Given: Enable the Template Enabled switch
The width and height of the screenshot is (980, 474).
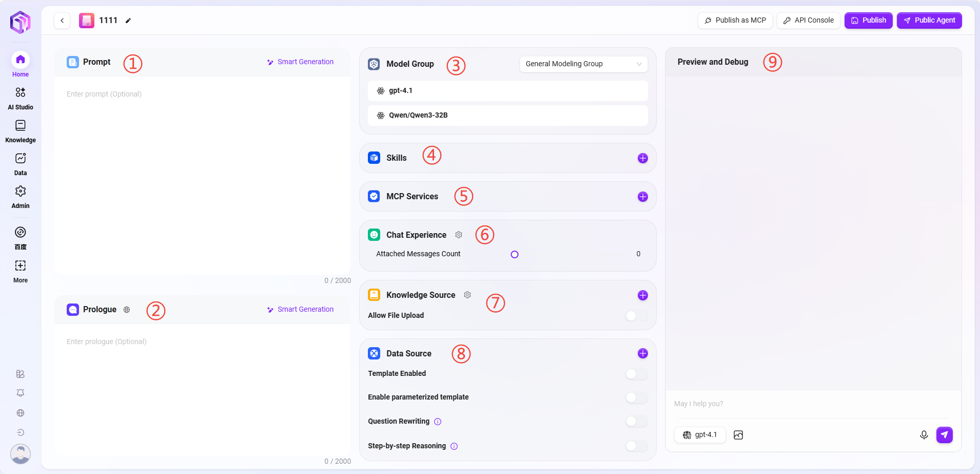Looking at the screenshot, I should click(x=636, y=374).
